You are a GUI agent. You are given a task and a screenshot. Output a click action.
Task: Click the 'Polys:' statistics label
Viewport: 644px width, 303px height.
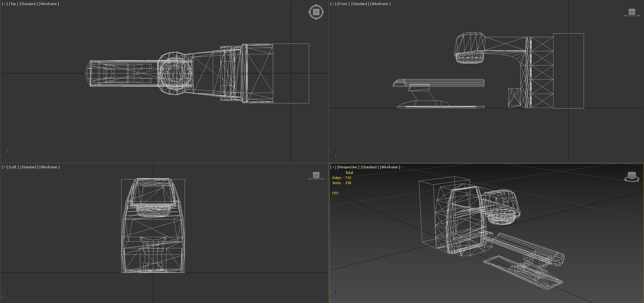pos(337,178)
